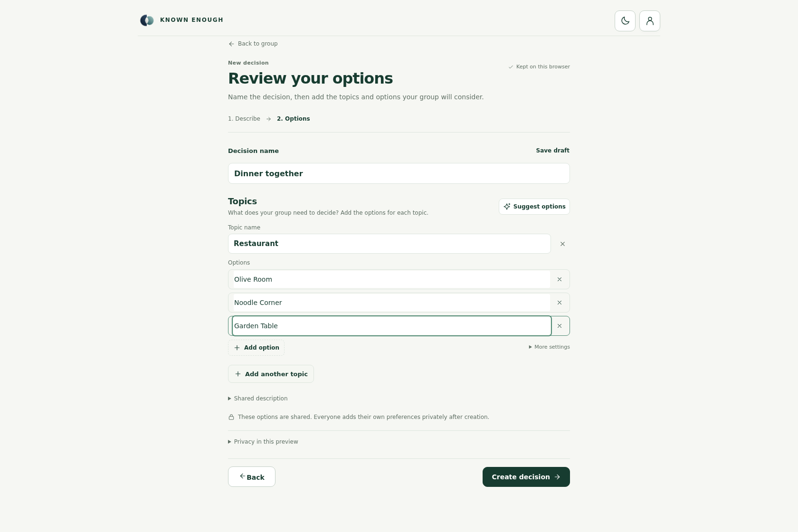Click Save draft

(552, 151)
